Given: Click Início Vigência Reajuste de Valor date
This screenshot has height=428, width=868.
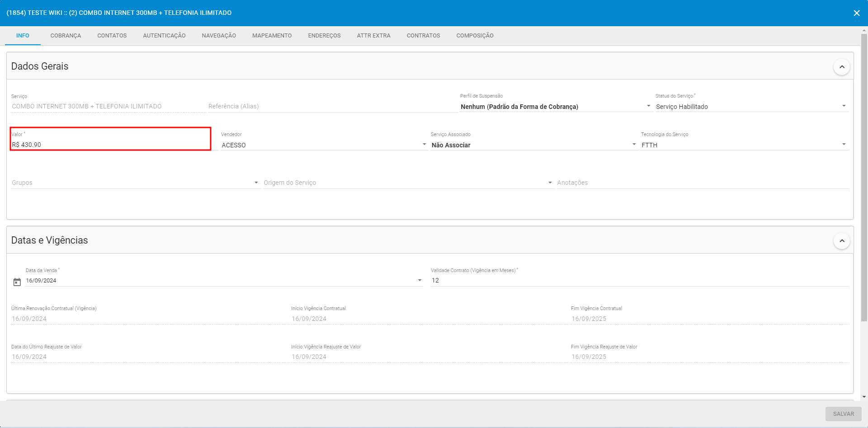Looking at the screenshot, I should pyautogui.click(x=429, y=357).
